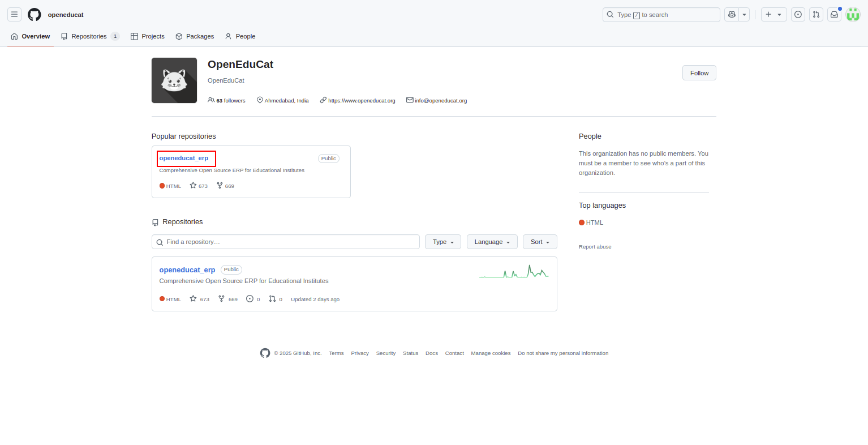Click pull requests count in repository list

coord(276,299)
